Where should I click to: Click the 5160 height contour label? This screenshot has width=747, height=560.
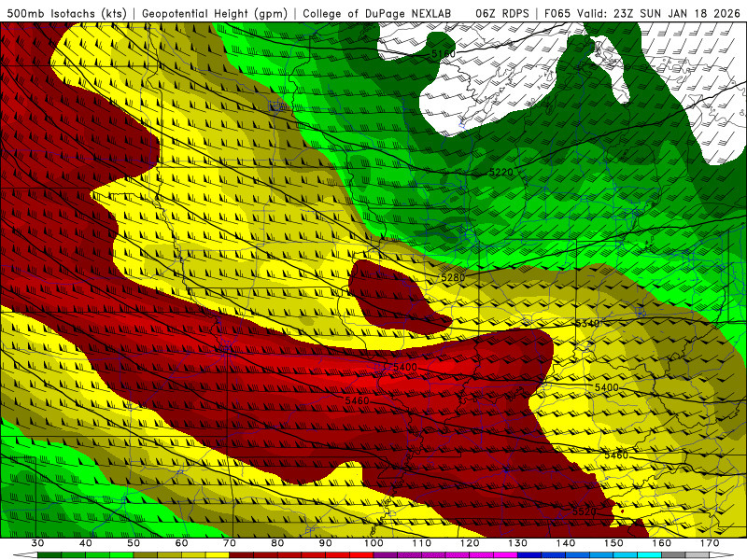coord(444,54)
